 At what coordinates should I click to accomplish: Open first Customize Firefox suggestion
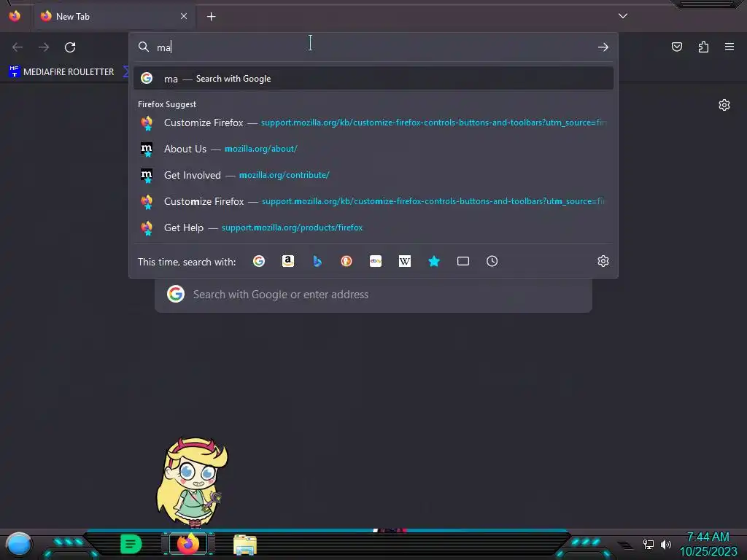[x=373, y=122]
